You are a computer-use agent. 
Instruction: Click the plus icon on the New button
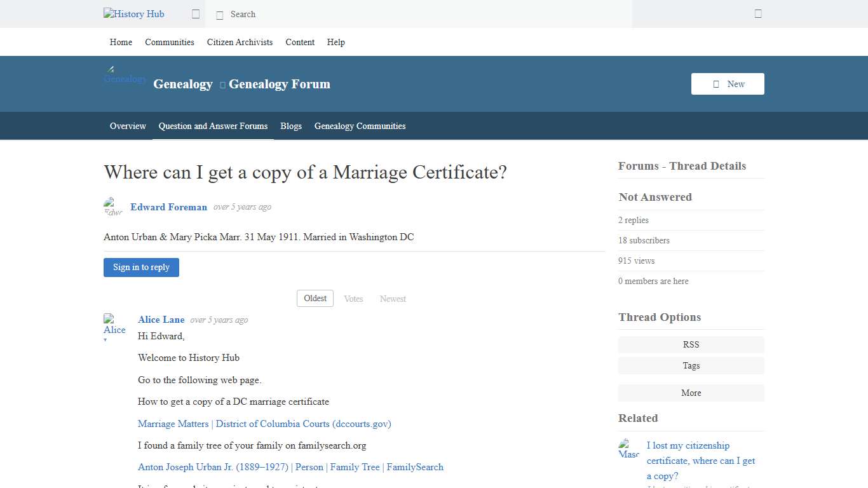pos(716,83)
